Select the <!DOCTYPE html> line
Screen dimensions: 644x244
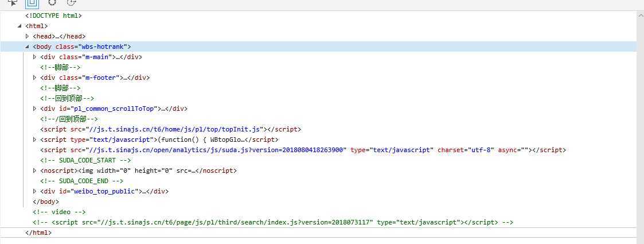coord(53,16)
